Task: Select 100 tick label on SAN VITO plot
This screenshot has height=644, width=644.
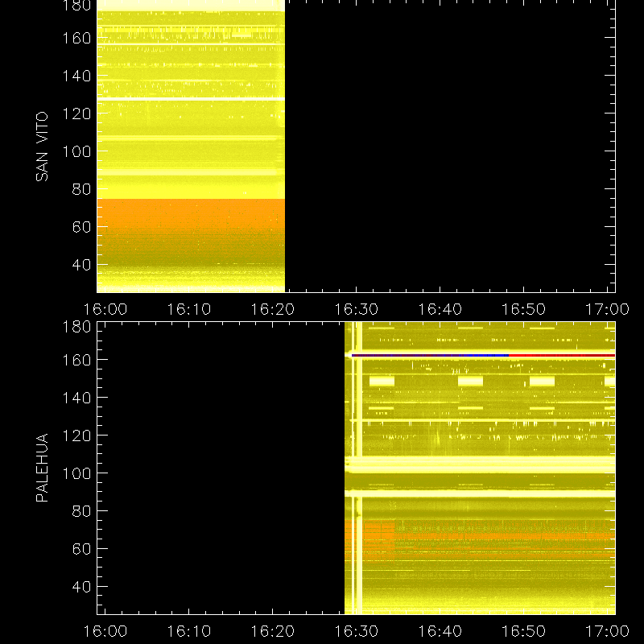Action: click(x=76, y=151)
